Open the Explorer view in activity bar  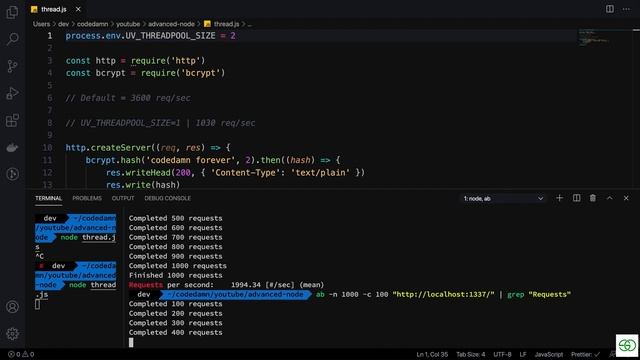[12, 12]
